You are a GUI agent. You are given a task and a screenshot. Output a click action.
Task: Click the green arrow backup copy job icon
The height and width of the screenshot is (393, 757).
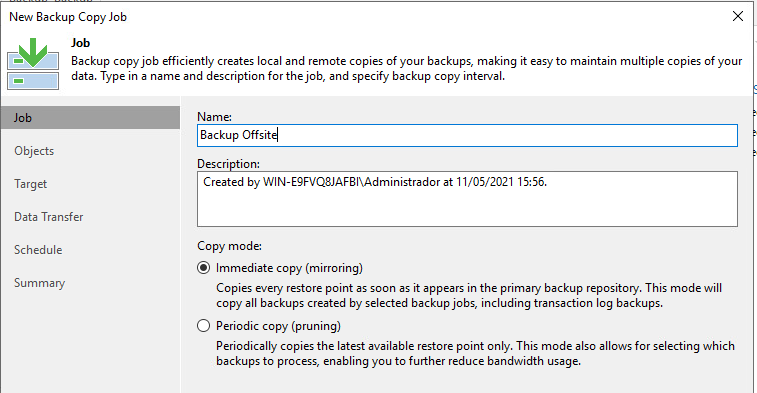pyautogui.click(x=33, y=64)
